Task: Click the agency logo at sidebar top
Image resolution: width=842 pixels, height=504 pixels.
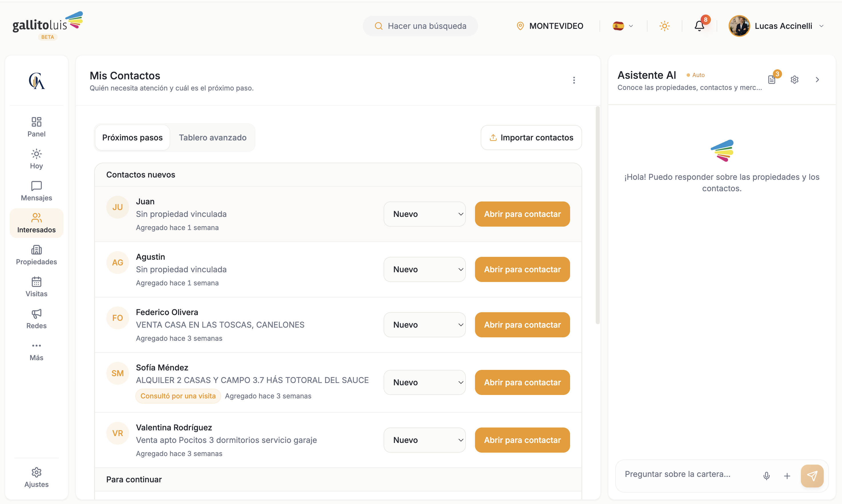Action: pos(36,81)
